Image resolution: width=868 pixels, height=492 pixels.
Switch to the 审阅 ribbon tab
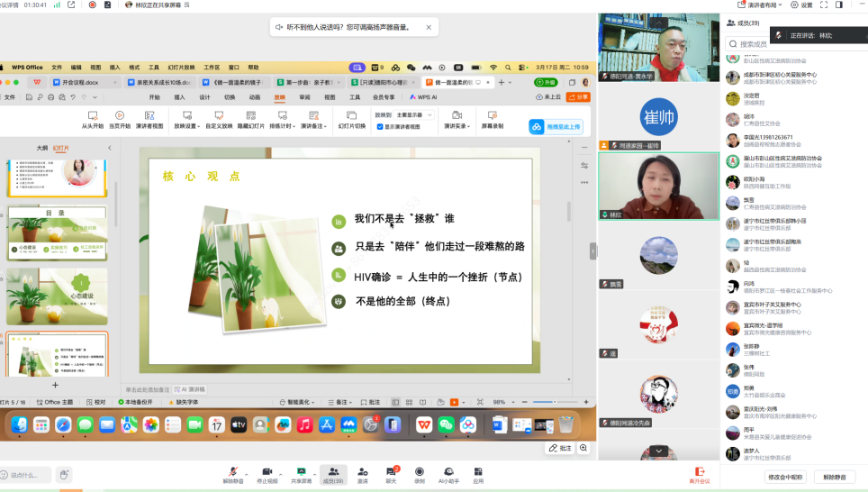[x=304, y=97]
